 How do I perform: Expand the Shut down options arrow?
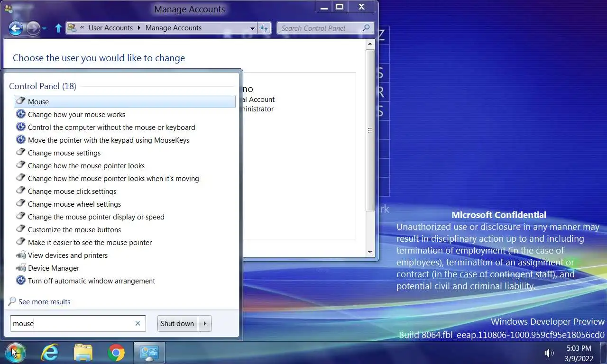(205, 323)
